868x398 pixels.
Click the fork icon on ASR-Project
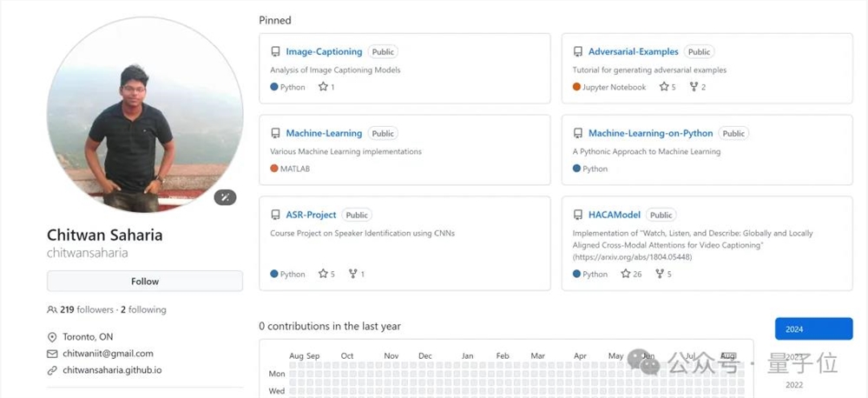(352, 274)
